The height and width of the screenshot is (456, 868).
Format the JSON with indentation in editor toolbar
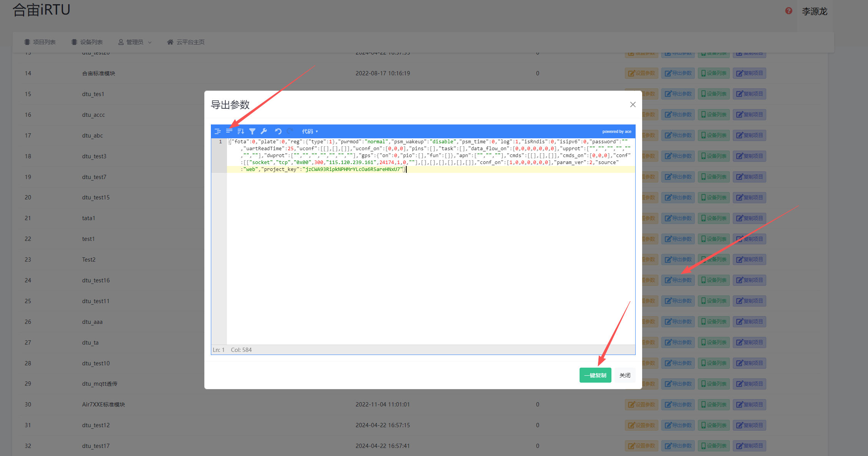pos(218,131)
